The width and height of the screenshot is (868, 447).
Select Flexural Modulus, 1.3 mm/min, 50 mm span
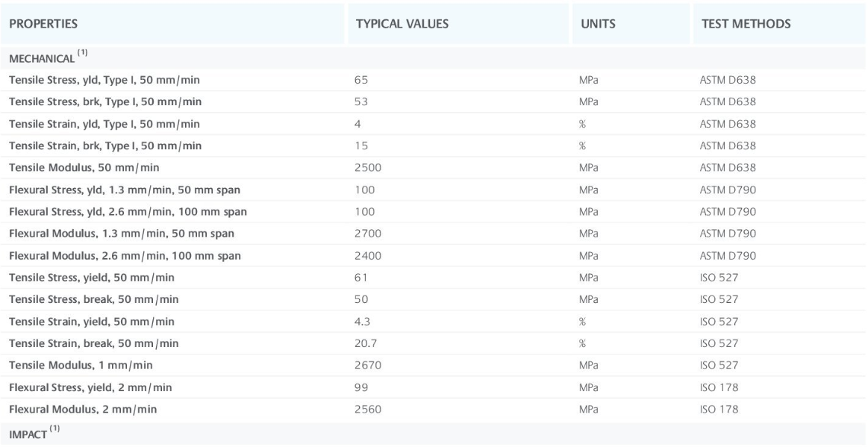[x=122, y=234]
